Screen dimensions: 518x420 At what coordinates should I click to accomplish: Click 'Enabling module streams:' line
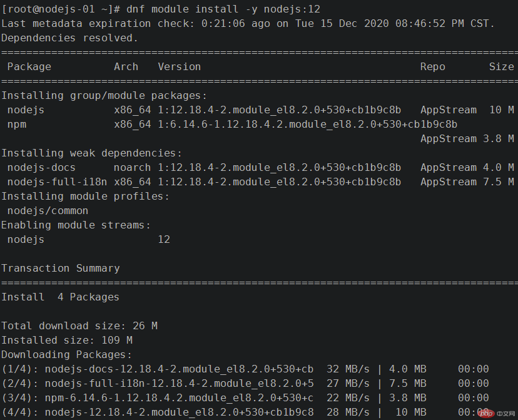pyautogui.click(x=76, y=225)
